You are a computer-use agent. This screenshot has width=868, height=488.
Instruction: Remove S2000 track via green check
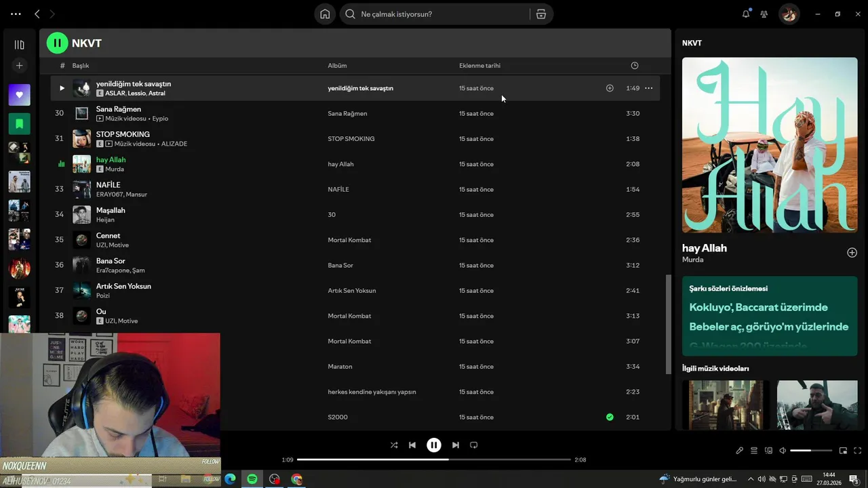[x=610, y=417]
